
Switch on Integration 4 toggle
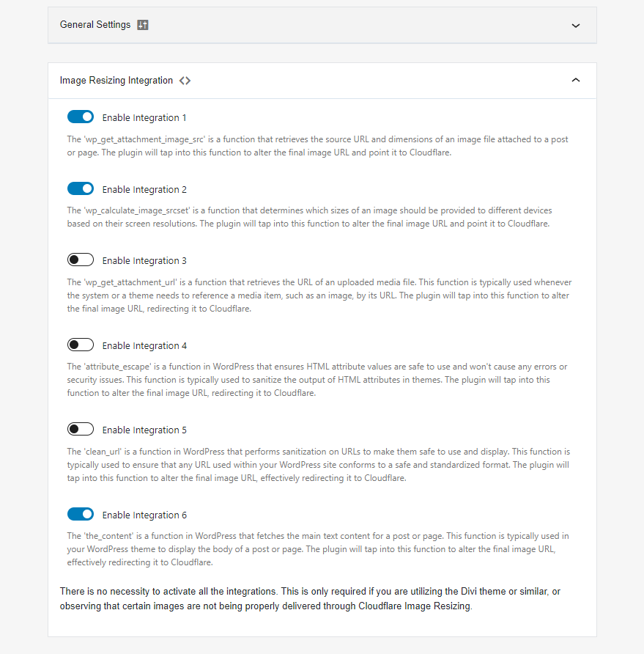[81, 345]
